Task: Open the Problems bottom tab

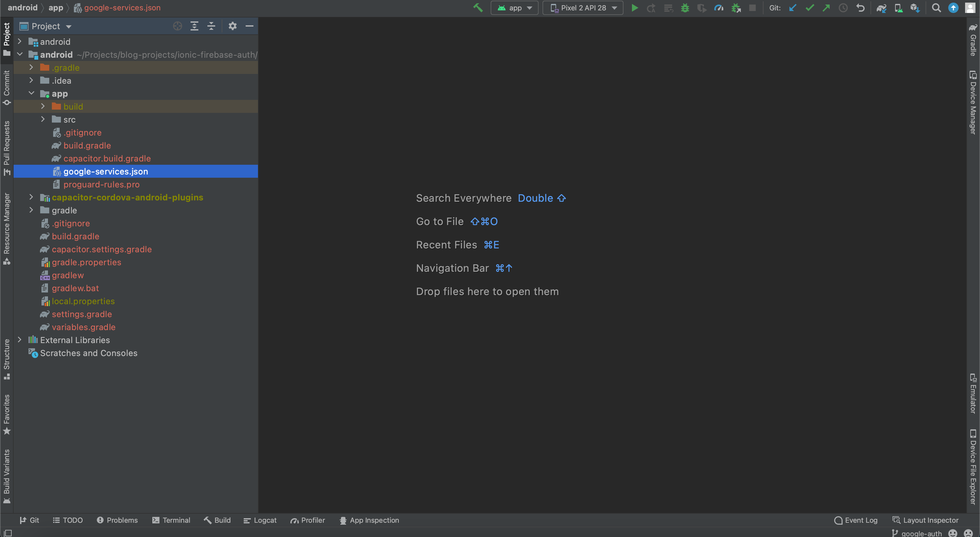Action: coord(117,520)
